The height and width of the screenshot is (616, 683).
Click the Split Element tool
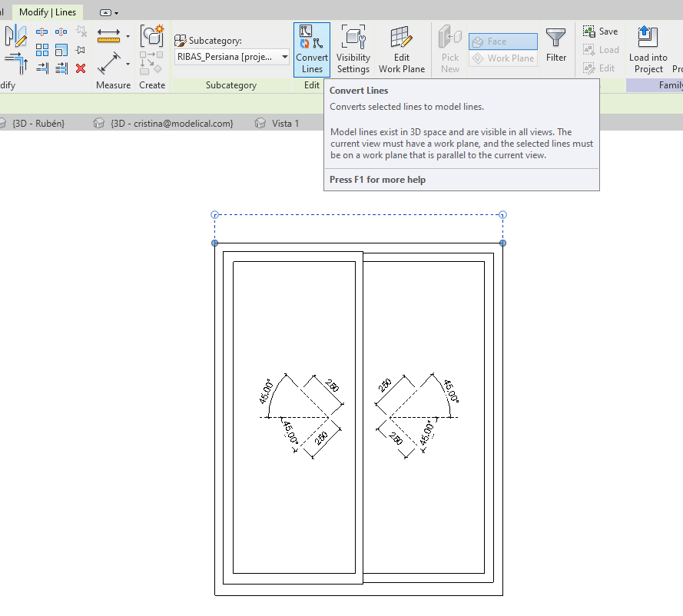click(41, 31)
